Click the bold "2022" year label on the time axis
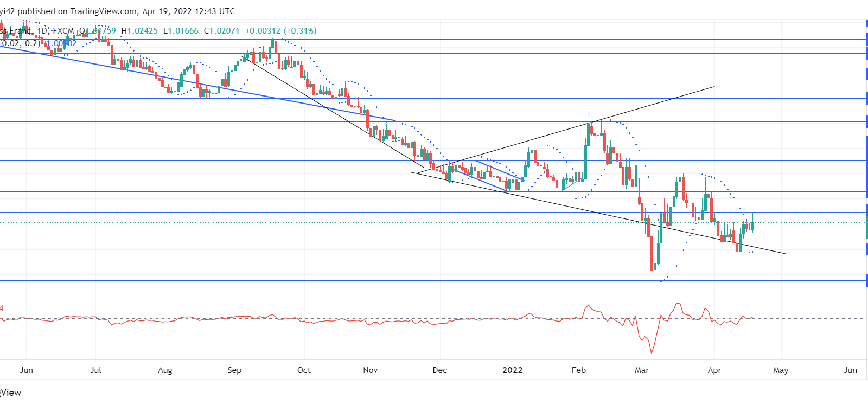This screenshot has height=405, width=868. tap(513, 370)
